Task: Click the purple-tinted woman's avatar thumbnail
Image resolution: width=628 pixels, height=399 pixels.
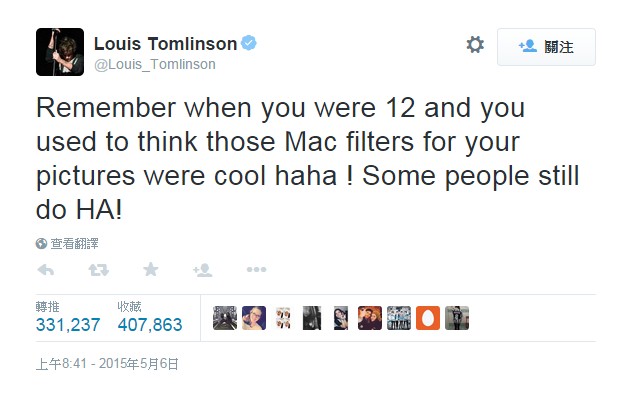Action: pos(254,318)
